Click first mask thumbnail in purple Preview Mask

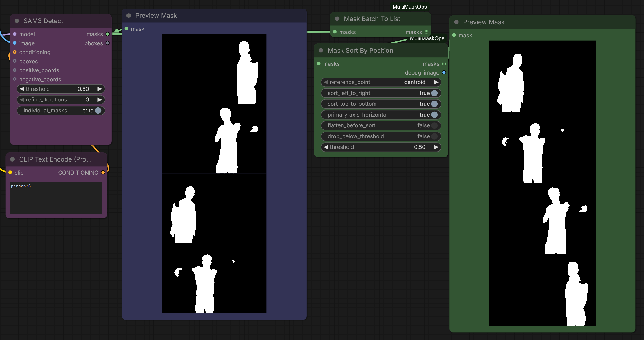(214, 69)
